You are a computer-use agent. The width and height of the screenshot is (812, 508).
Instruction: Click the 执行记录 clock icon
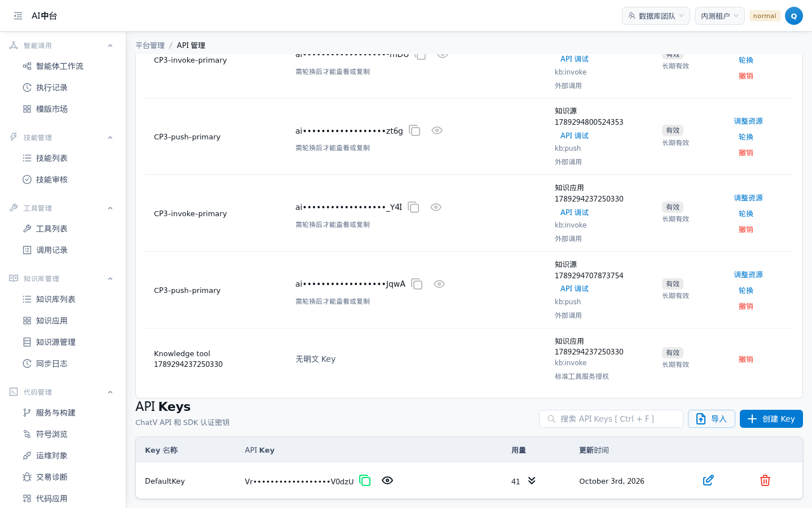27,87
